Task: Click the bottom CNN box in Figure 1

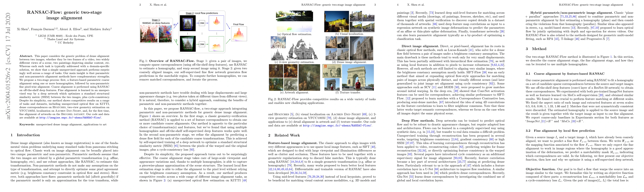Action: point(202,44)
